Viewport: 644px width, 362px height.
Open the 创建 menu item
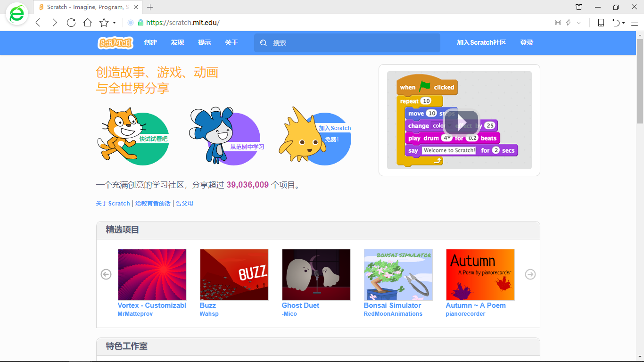[150, 43]
